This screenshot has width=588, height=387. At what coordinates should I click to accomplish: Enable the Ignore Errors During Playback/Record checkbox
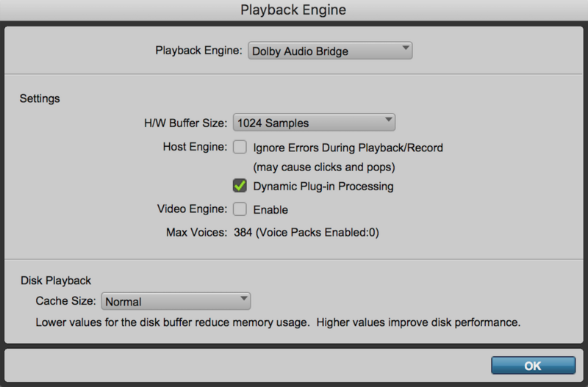click(240, 148)
